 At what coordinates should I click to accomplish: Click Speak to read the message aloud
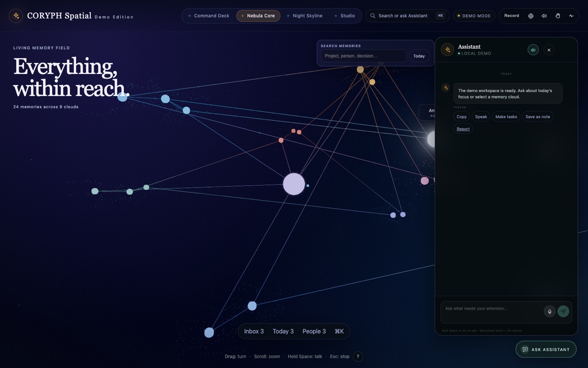481,117
